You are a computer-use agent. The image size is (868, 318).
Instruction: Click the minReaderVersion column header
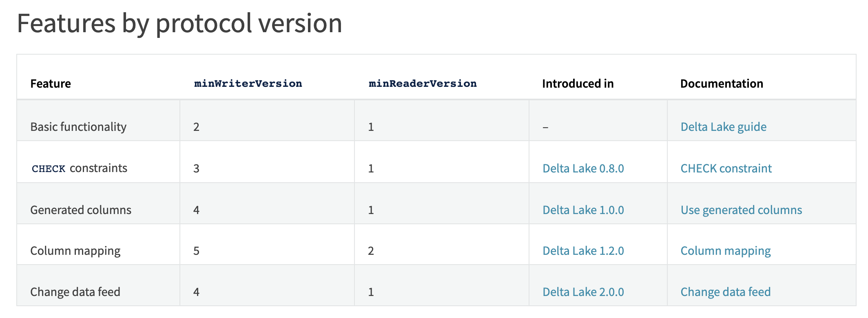tap(423, 84)
